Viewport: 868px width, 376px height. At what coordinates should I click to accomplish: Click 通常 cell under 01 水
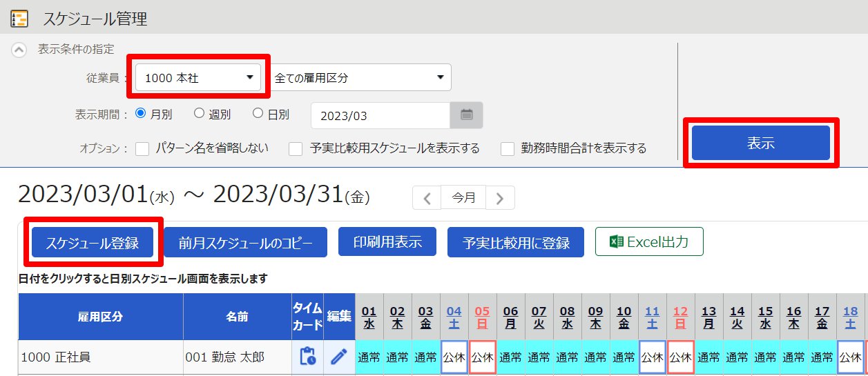tap(369, 357)
